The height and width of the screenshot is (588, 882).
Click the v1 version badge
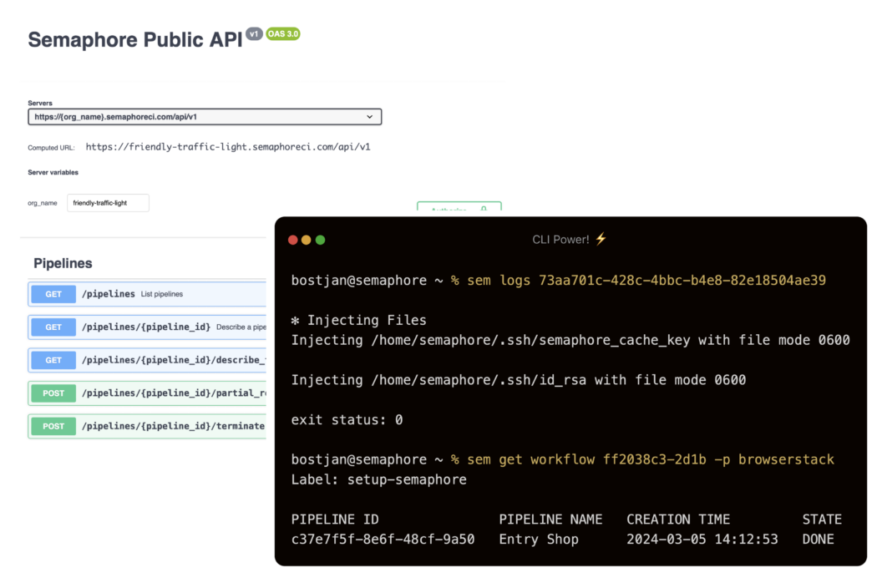[254, 33]
